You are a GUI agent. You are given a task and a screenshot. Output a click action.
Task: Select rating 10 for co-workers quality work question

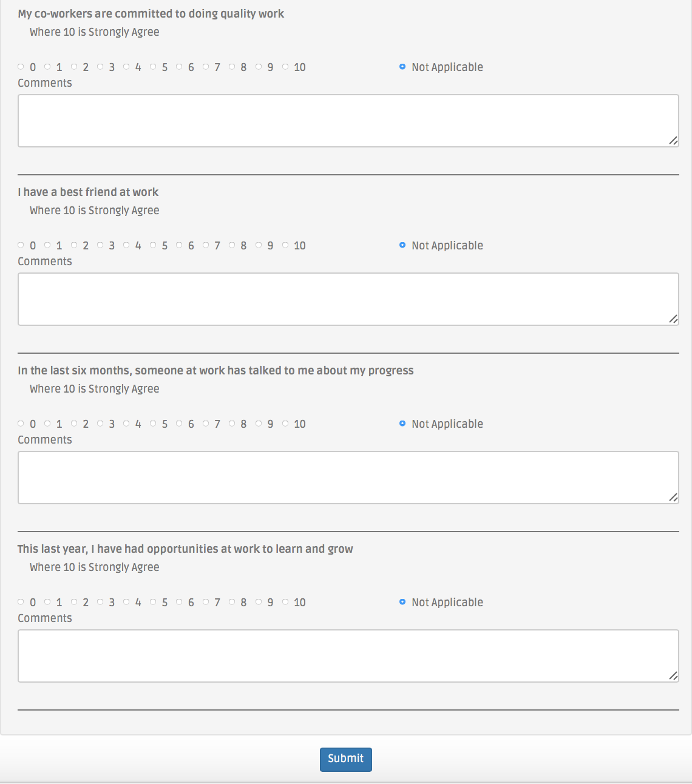click(x=285, y=67)
